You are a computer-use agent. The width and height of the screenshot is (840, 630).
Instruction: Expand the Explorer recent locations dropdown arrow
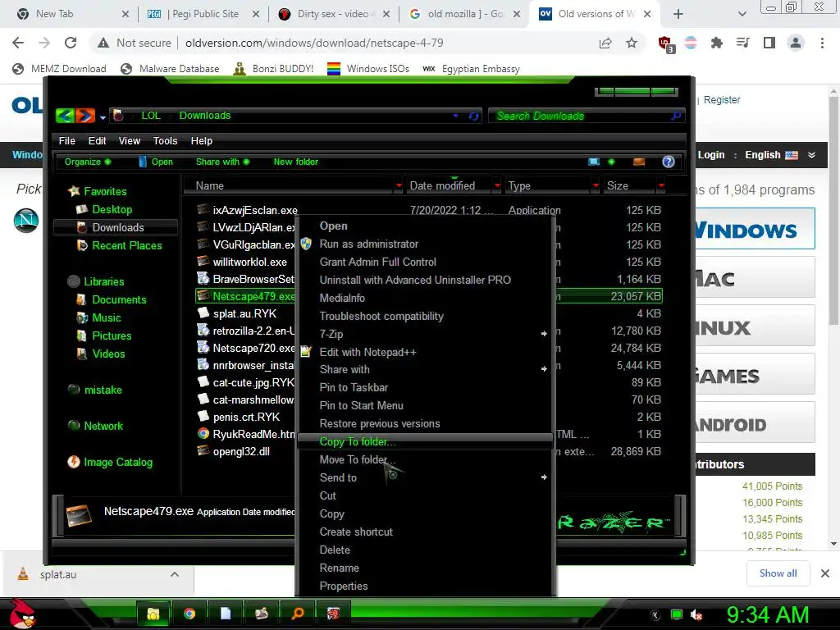pyautogui.click(x=103, y=117)
